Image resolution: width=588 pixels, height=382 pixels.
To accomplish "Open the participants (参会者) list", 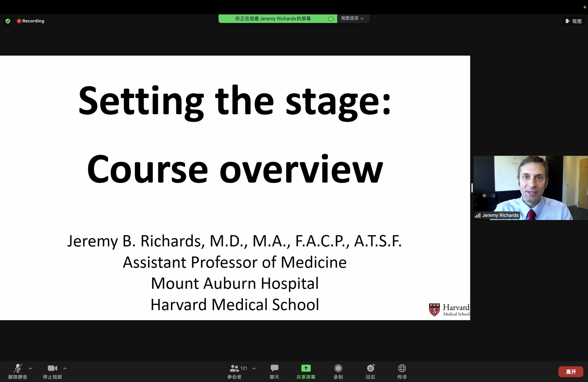I will point(234,371).
